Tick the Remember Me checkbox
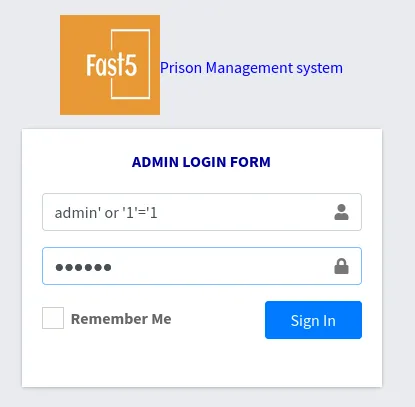Viewport: 415px width, 407px height. [x=53, y=318]
